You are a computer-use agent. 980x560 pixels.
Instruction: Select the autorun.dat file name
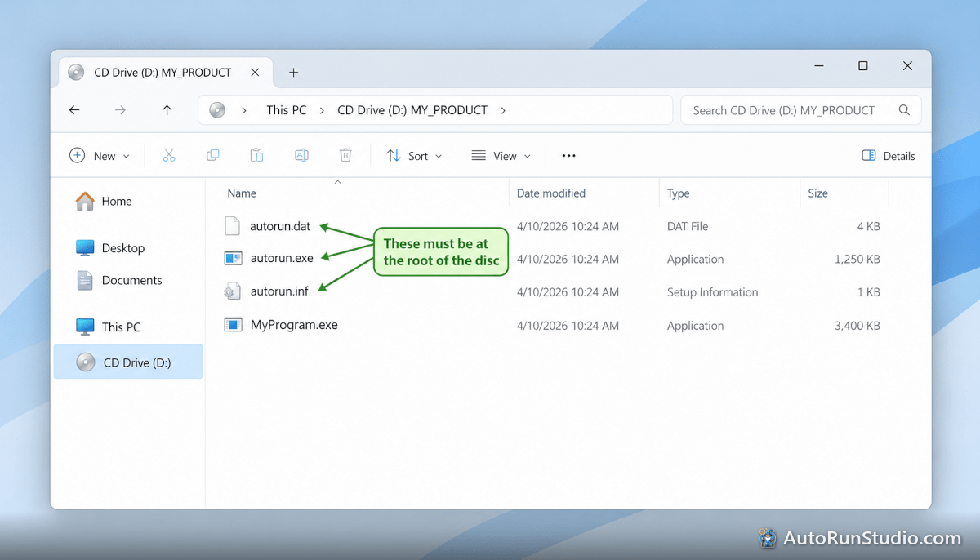pyautogui.click(x=281, y=226)
